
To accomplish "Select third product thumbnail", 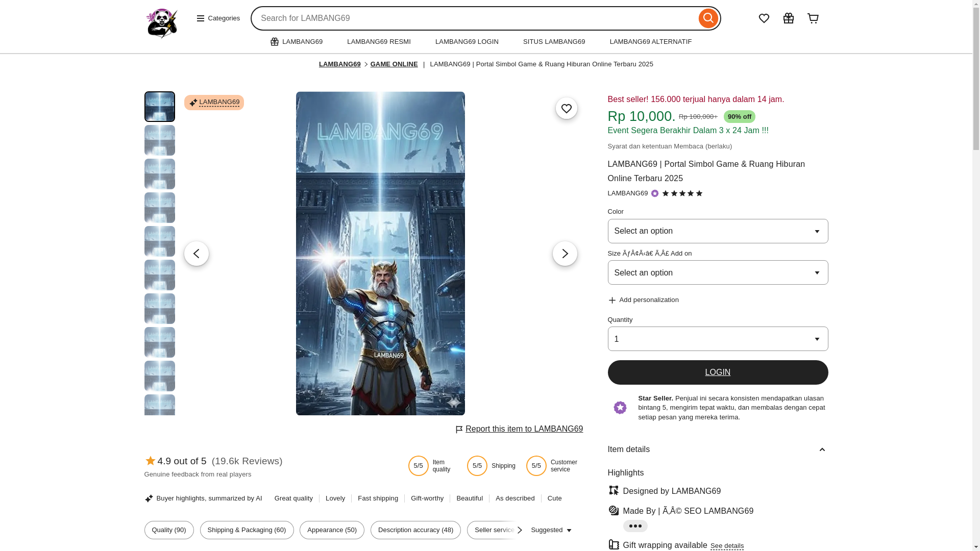I will 159,174.
